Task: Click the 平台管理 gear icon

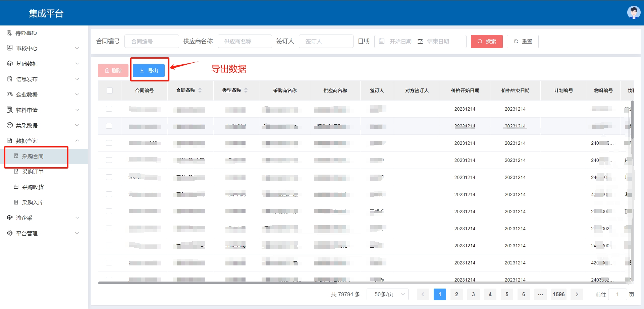Action: (10, 233)
